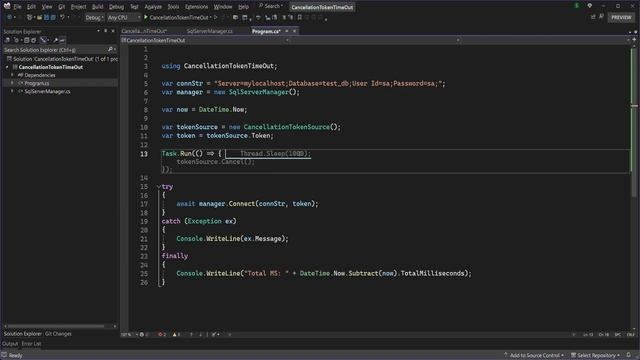This screenshot has height=360, width=640.
Task: Open the Analyze menu
Action: click(153, 7)
